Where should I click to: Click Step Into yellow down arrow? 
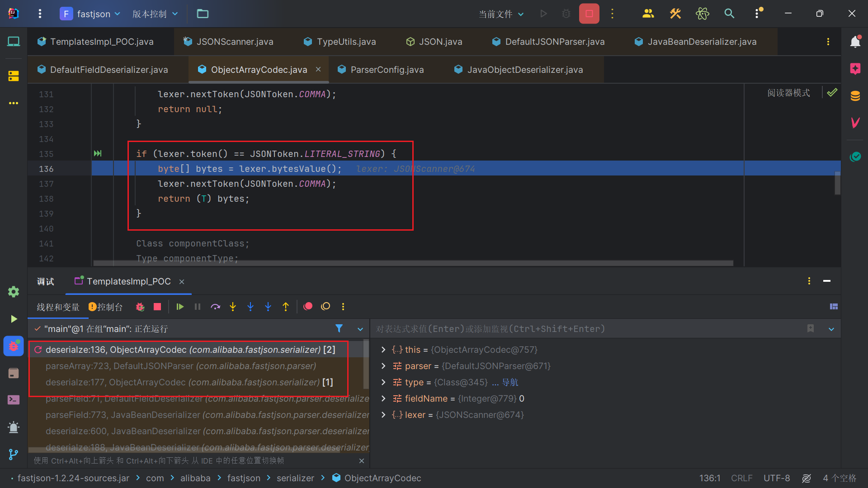(x=233, y=307)
